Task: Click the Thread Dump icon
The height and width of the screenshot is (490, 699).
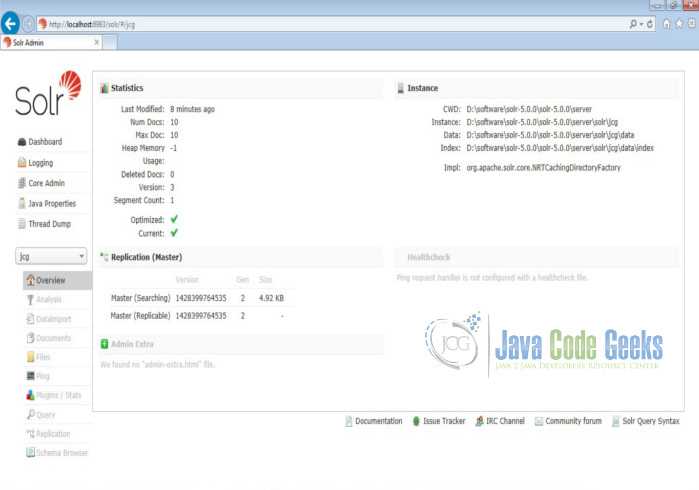Action: [21, 224]
